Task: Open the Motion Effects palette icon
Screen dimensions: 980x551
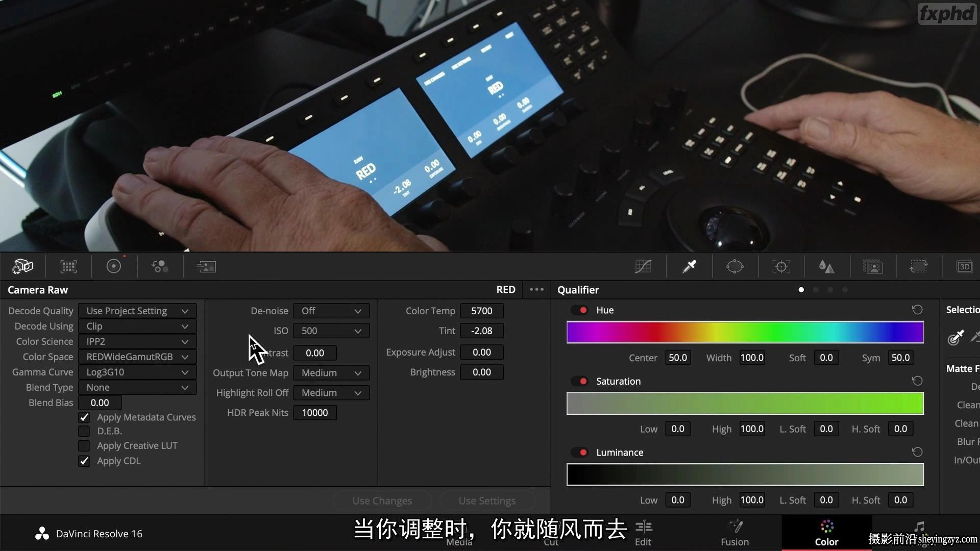Action: pos(206,266)
